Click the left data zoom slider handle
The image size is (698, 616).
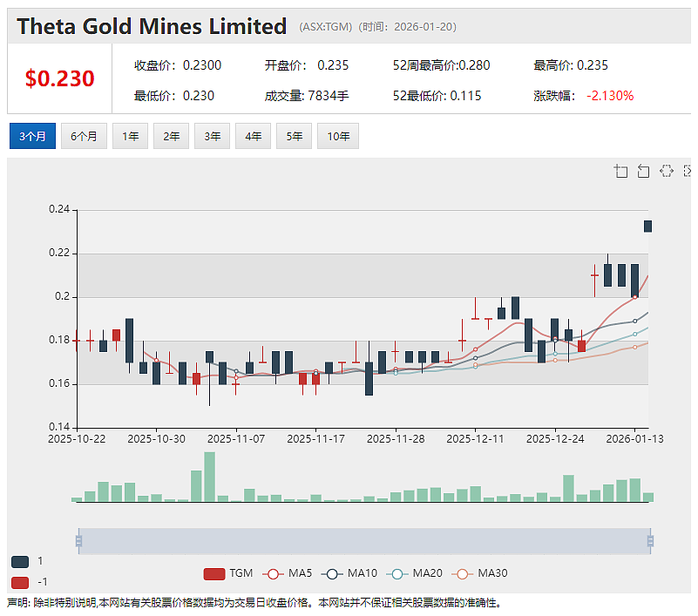[78, 541]
